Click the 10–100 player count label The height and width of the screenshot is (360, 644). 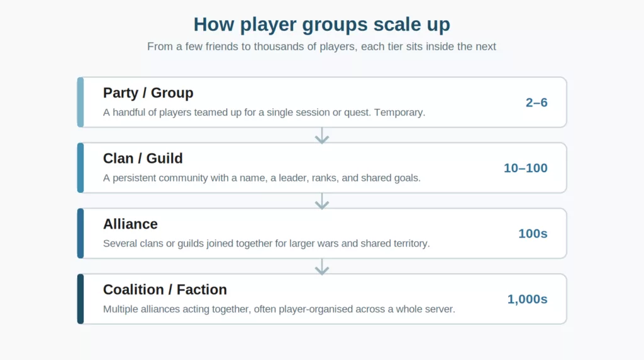click(x=525, y=168)
